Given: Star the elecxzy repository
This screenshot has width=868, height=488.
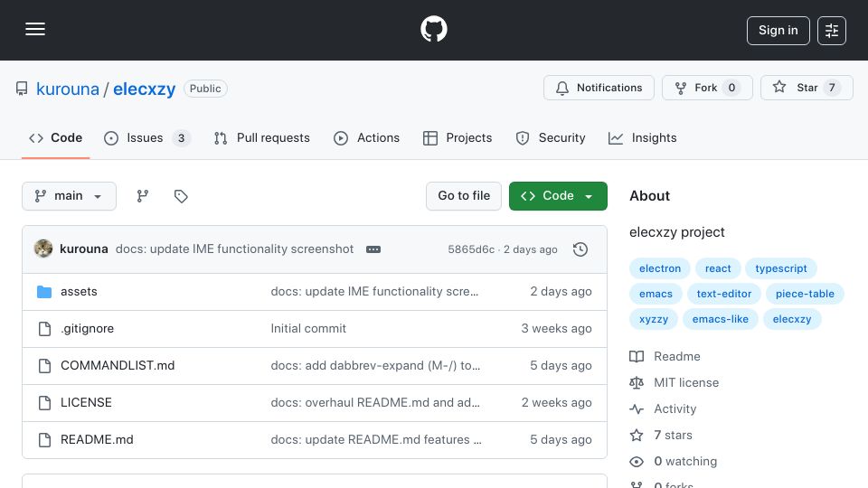Looking at the screenshot, I should tap(806, 88).
